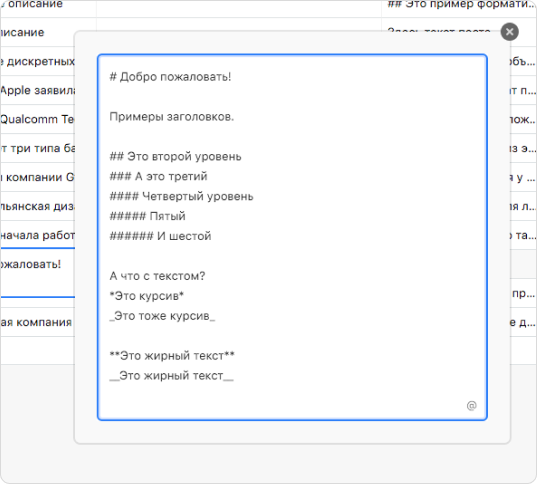Viewport: 537px width, 484px height.
Task: Place cursor on '# Добро пожаловать!' line
Action: click(x=170, y=77)
